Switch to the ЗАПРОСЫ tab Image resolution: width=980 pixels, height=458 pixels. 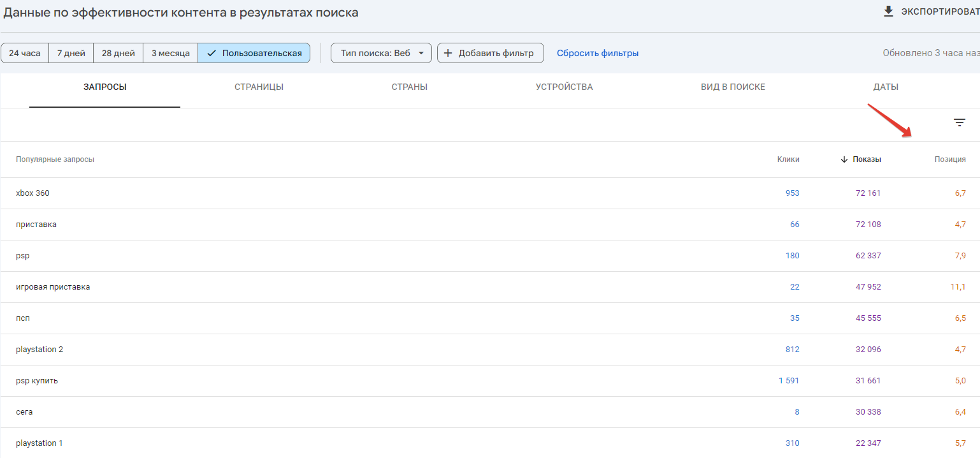click(x=105, y=87)
